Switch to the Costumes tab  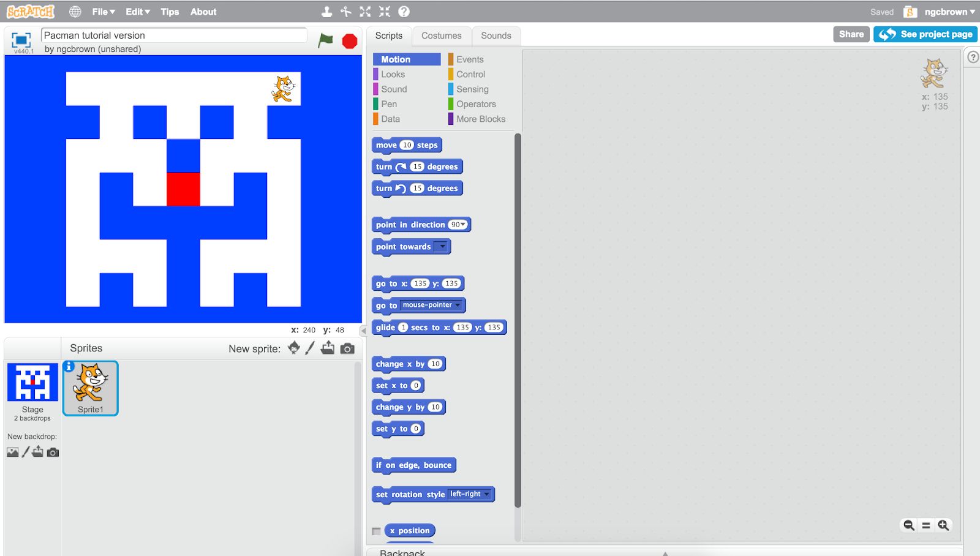pyautogui.click(x=442, y=36)
